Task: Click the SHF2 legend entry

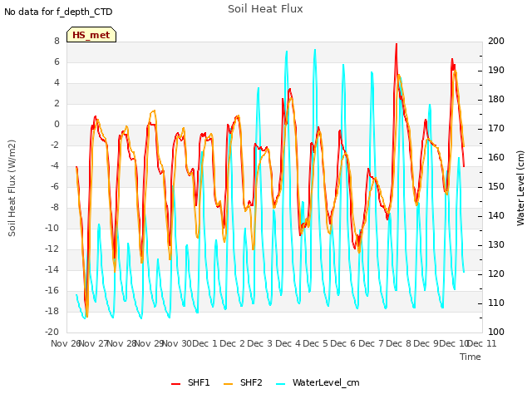Action: click(243, 382)
